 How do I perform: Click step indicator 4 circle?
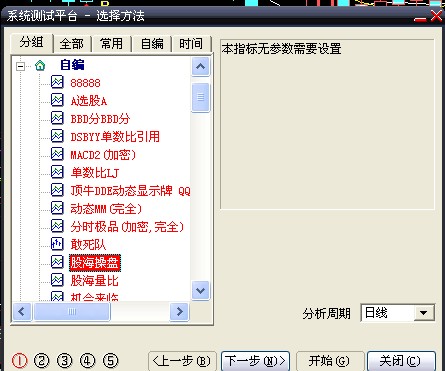87,361
